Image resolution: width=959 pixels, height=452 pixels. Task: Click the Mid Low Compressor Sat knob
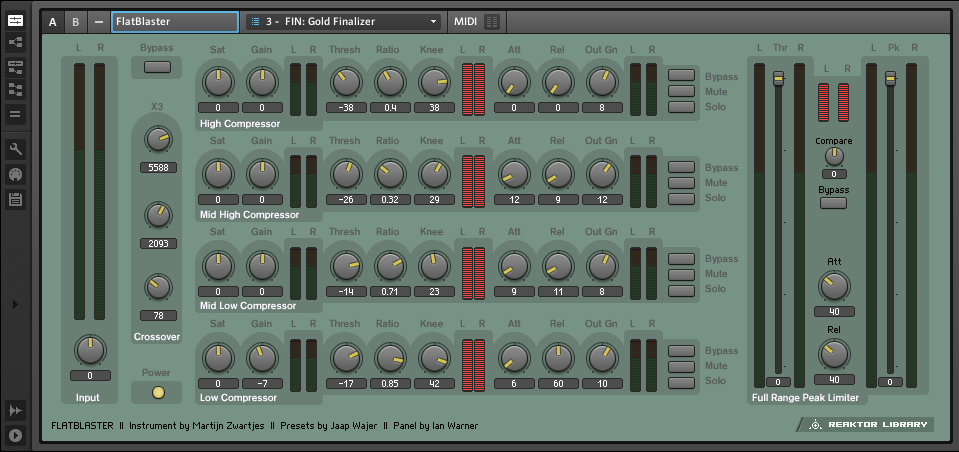[x=218, y=266]
